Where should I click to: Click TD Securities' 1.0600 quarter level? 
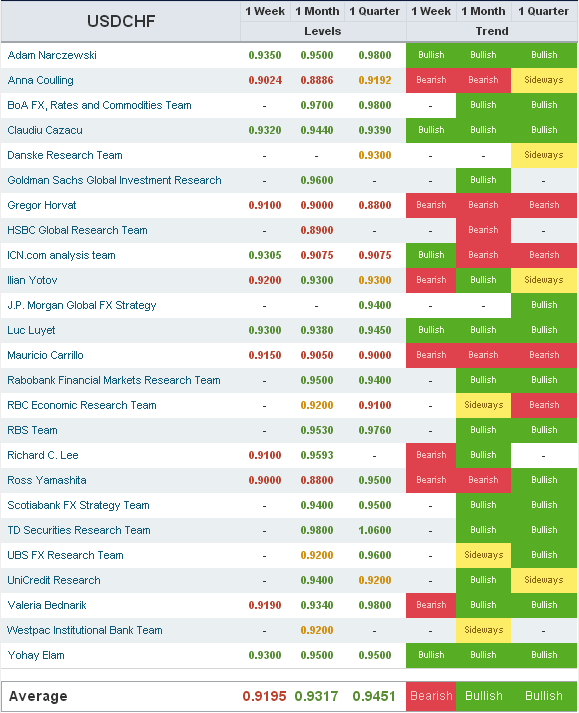pyautogui.click(x=375, y=531)
